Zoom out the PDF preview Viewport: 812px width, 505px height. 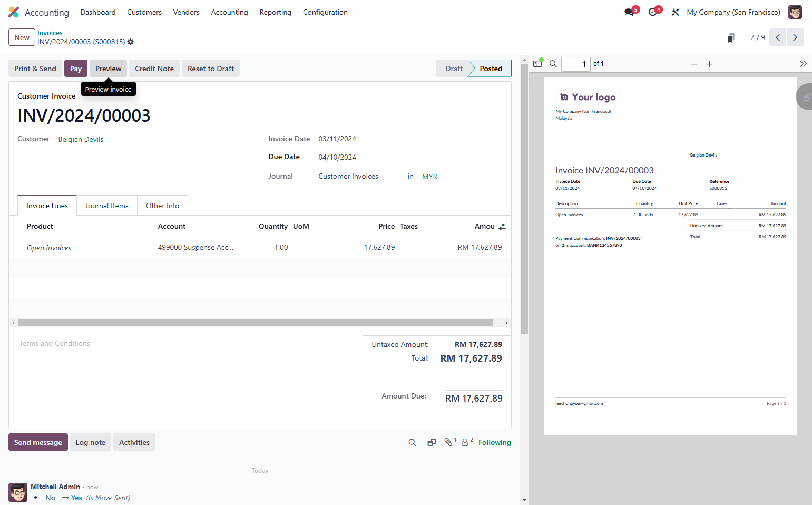pos(694,64)
